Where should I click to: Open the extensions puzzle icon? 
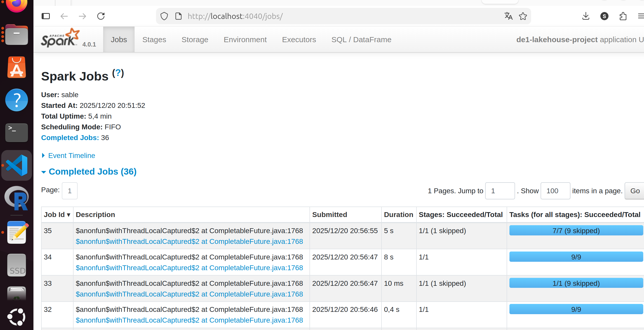pos(623,16)
